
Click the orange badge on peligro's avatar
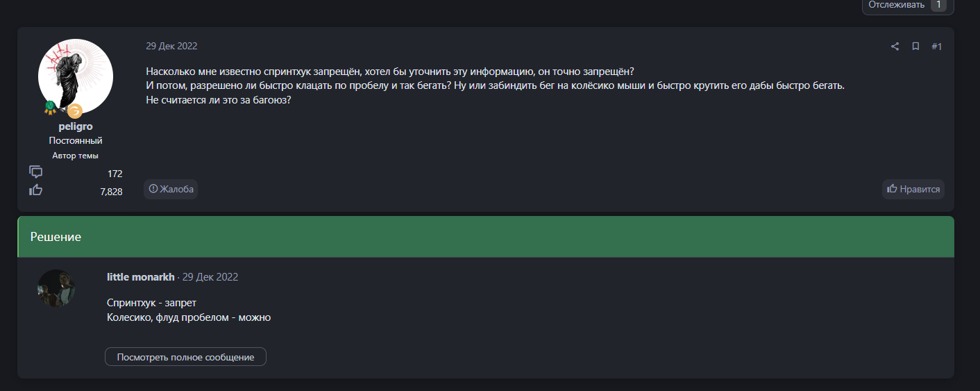pos(75,110)
